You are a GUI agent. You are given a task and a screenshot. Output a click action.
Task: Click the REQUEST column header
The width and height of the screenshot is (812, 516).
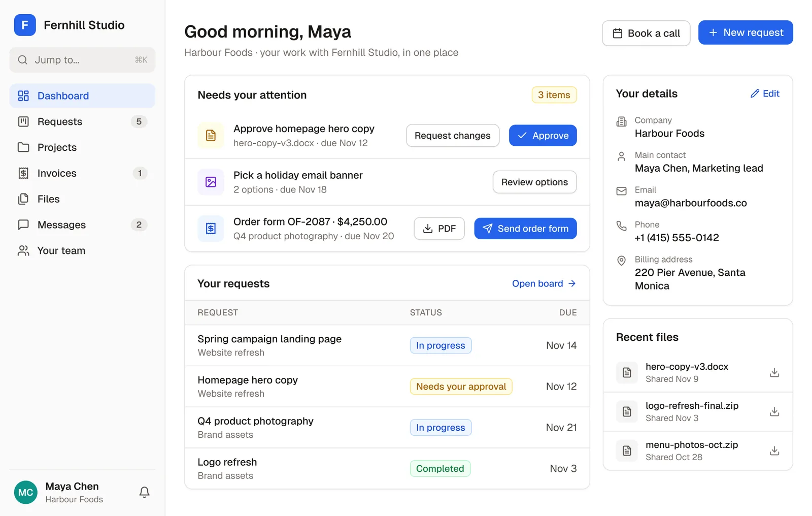pos(218,312)
